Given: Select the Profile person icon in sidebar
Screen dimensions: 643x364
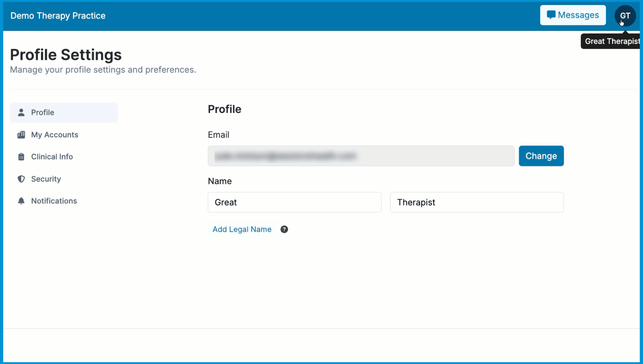Looking at the screenshot, I should tap(21, 112).
